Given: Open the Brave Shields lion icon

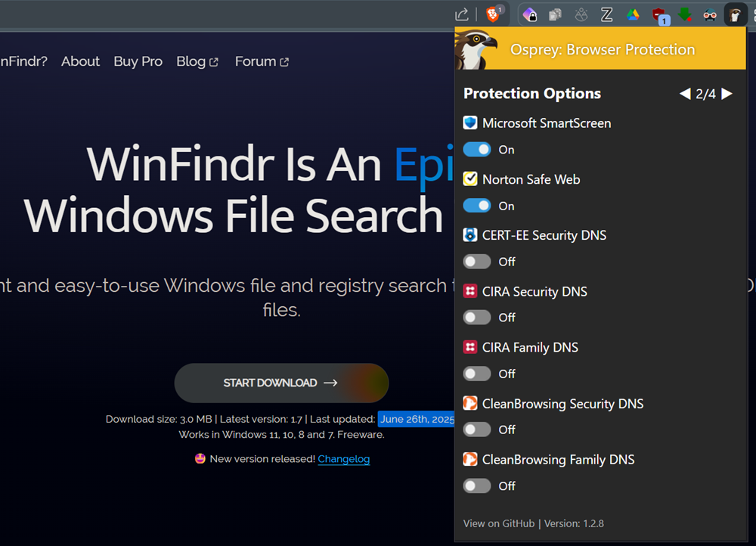Looking at the screenshot, I should click(x=492, y=14).
